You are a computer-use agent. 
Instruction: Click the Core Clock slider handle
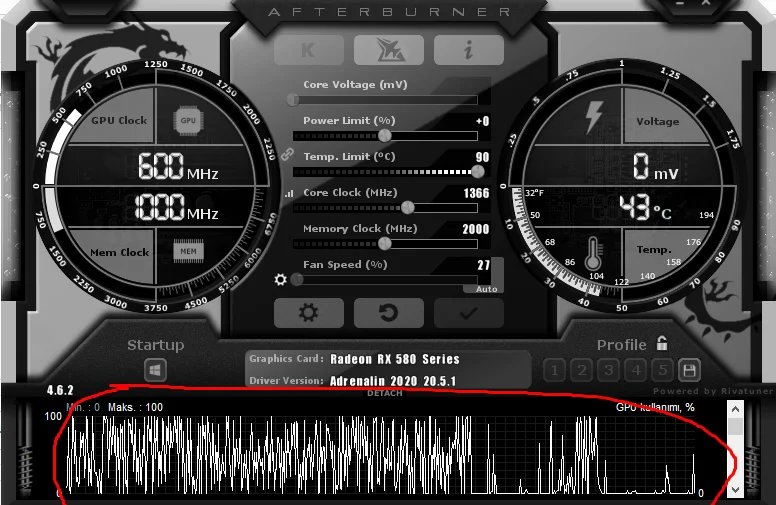(x=408, y=207)
